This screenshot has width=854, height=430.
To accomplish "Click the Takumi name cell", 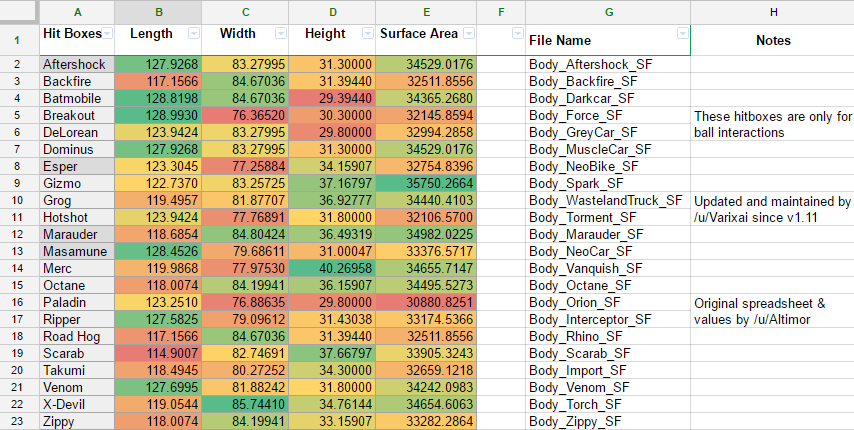I will click(x=77, y=370).
